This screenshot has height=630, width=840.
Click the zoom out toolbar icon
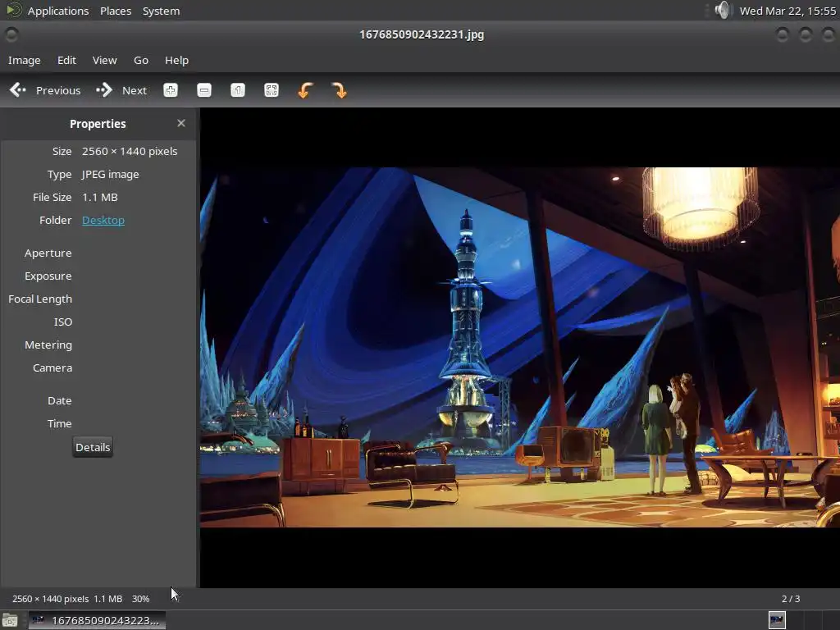tap(204, 90)
